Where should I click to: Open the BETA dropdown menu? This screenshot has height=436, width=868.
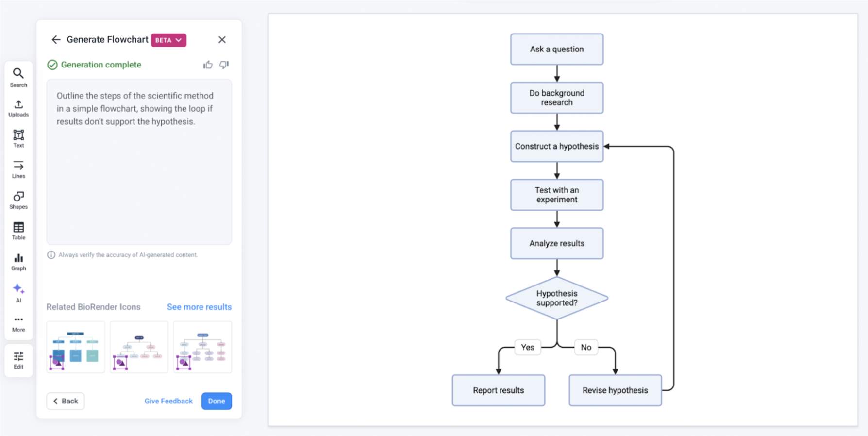[168, 40]
